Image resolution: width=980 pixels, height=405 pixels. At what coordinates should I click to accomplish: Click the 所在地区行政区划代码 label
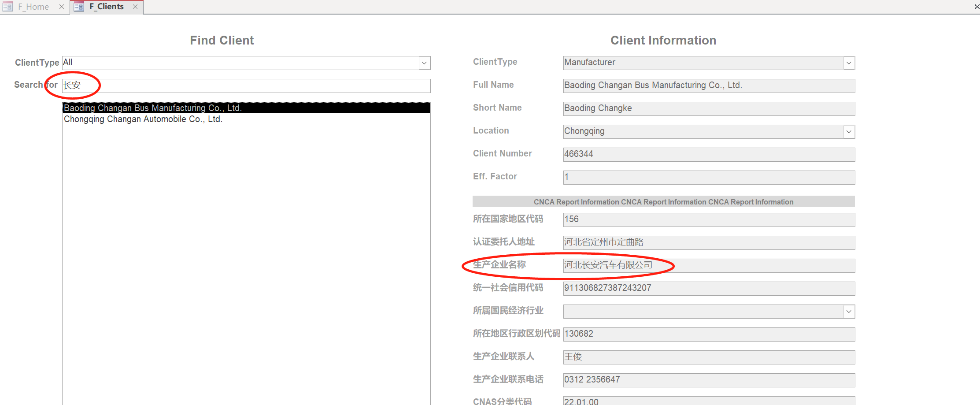coord(517,333)
